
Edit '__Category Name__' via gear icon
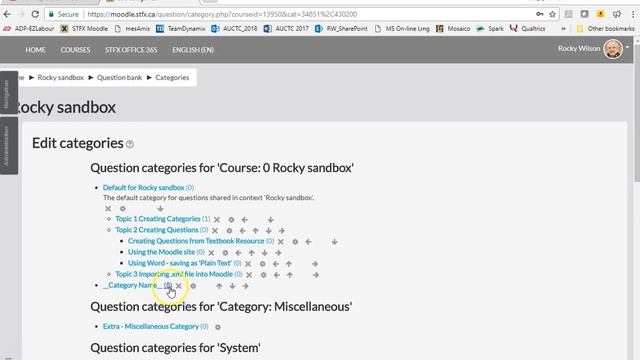193,286
